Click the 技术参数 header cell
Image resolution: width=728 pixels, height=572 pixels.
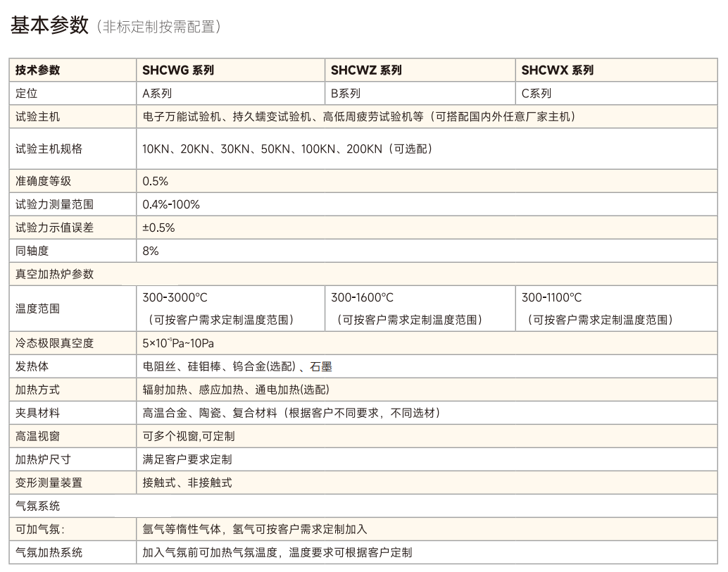34,70
